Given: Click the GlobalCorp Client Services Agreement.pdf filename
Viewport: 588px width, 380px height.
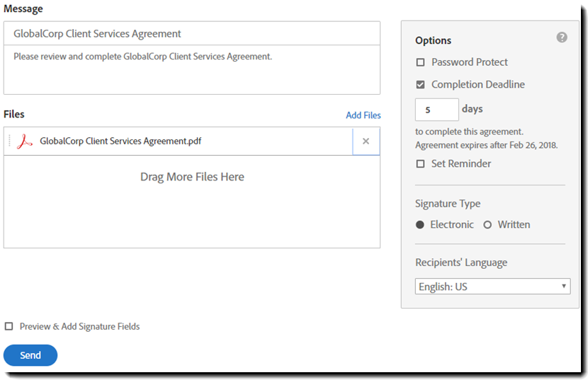Looking at the screenshot, I should (x=120, y=142).
